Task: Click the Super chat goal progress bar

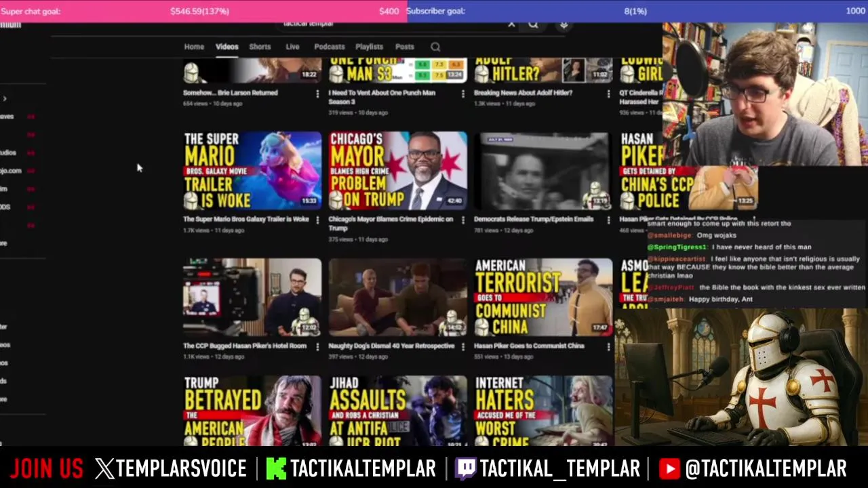Action: [x=203, y=11]
